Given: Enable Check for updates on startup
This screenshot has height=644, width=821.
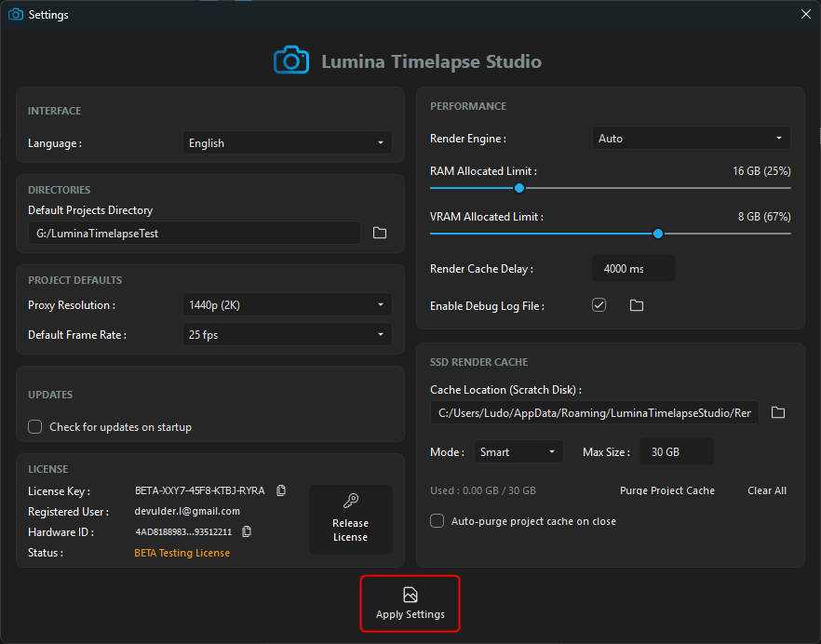Looking at the screenshot, I should (35, 427).
